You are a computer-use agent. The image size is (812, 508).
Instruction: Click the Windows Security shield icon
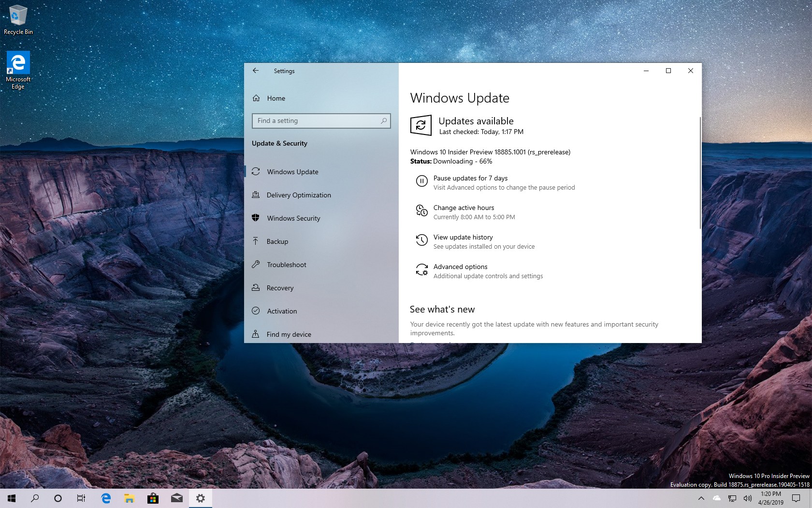pyautogui.click(x=256, y=218)
